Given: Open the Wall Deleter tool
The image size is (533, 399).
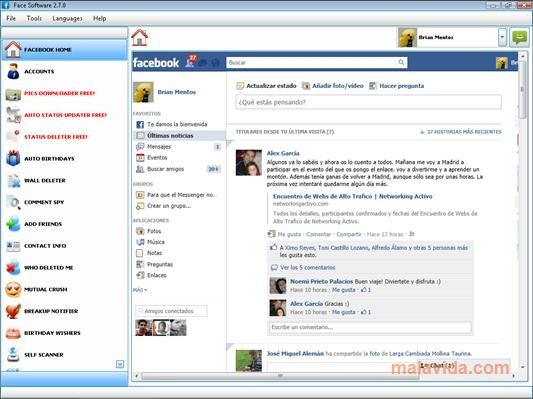Looking at the screenshot, I should point(13,180).
